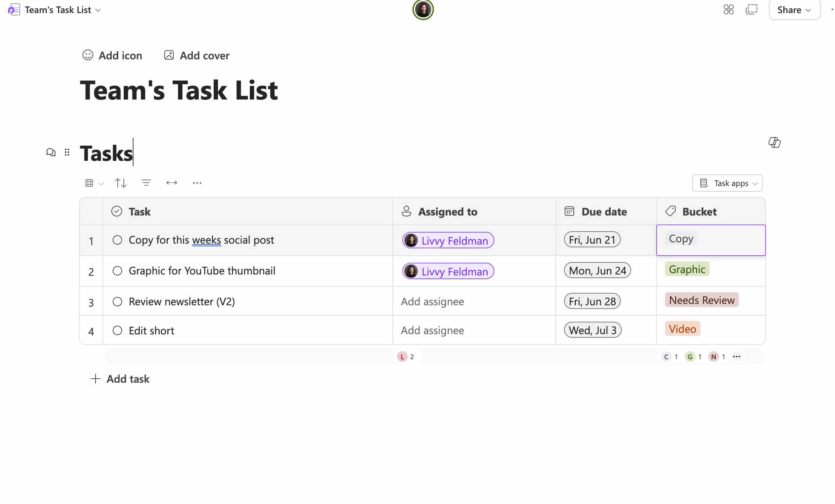Click the column width arrows icon

[x=171, y=183]
